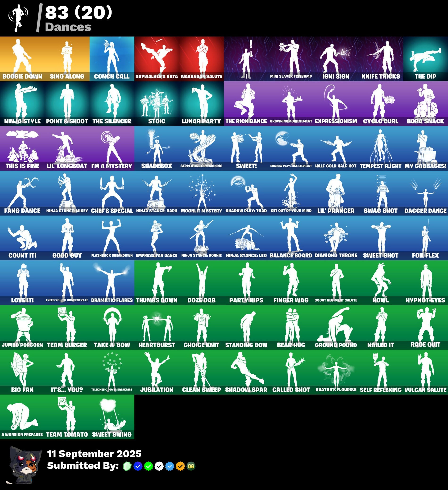Viewport: 448px width, 490px height.
Task: Click the Conch Call emote icon
Action: tap(112, 59)
